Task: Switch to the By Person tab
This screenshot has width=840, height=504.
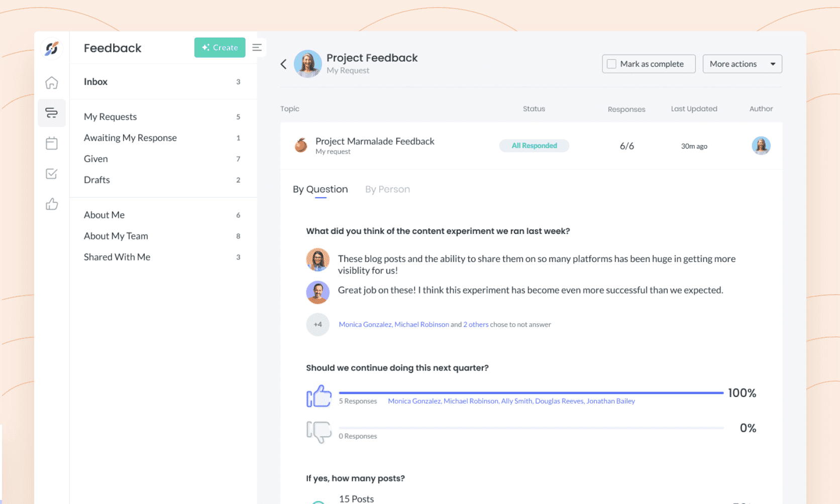Action: tap(387, 189)
